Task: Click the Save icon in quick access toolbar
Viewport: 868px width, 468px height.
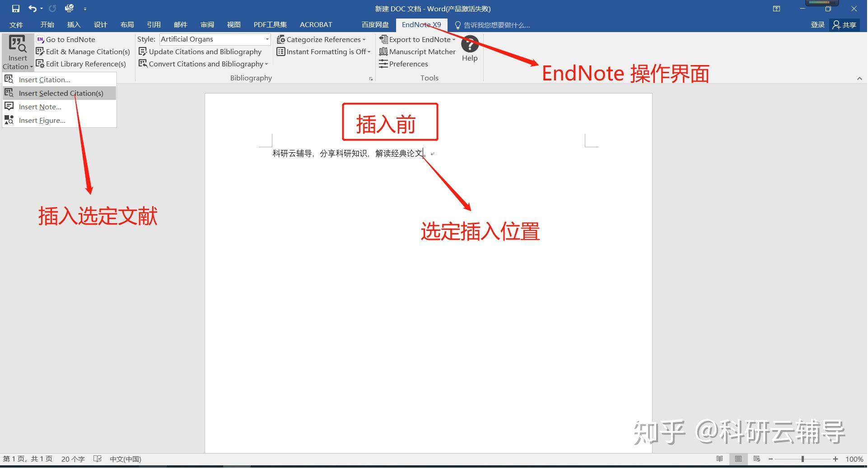Action: (16, 9)
